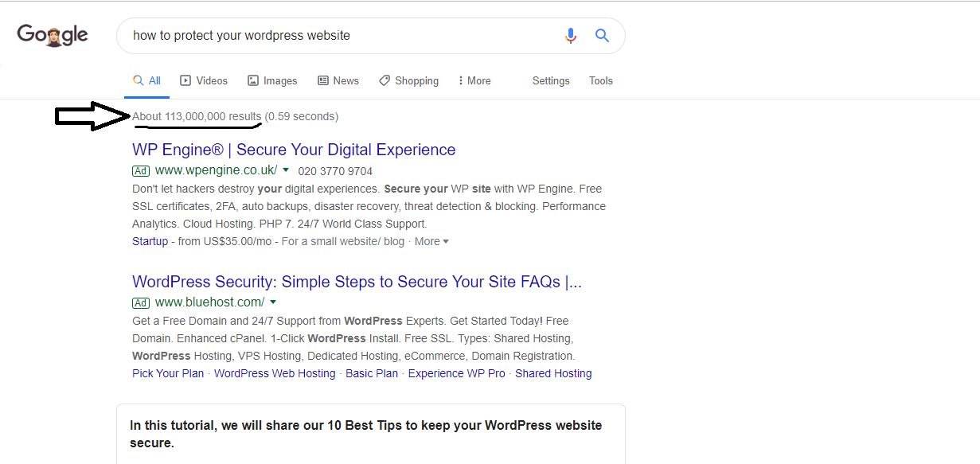Open the More search categories menu

click(x=474, y=80)
